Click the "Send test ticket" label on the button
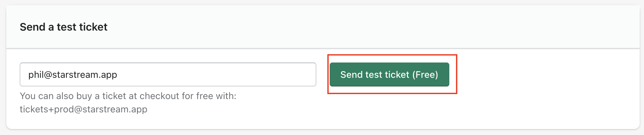Viewport: 644px width, 135px height. 375,74
